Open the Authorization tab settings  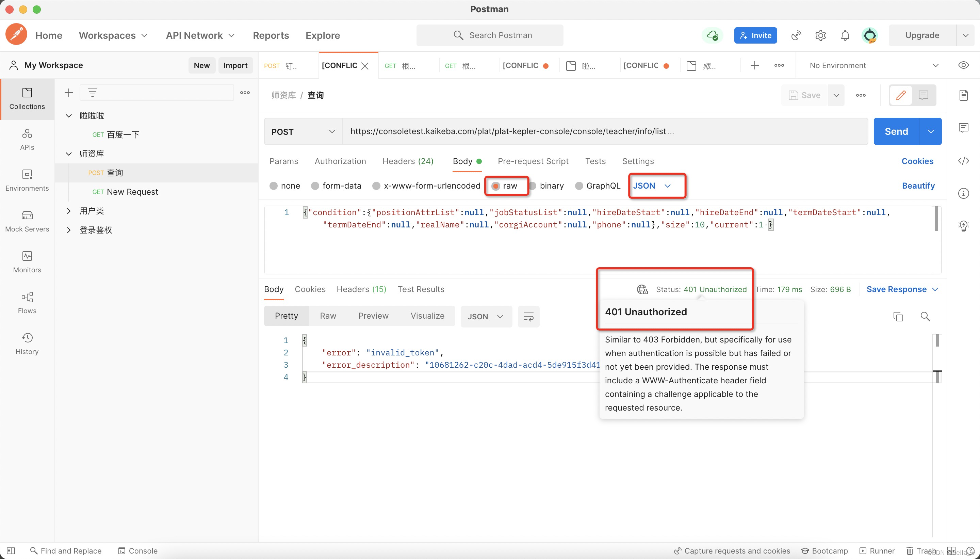(x=341, y=161)
